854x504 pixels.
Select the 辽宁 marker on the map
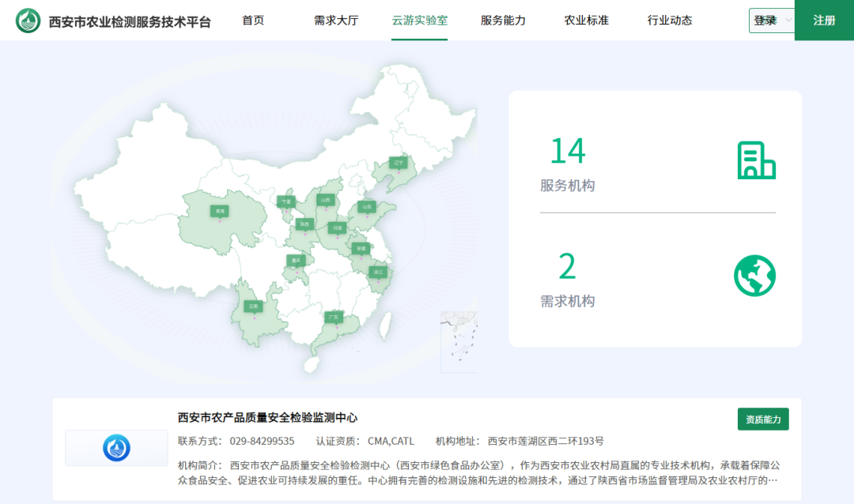coord(398,163)
